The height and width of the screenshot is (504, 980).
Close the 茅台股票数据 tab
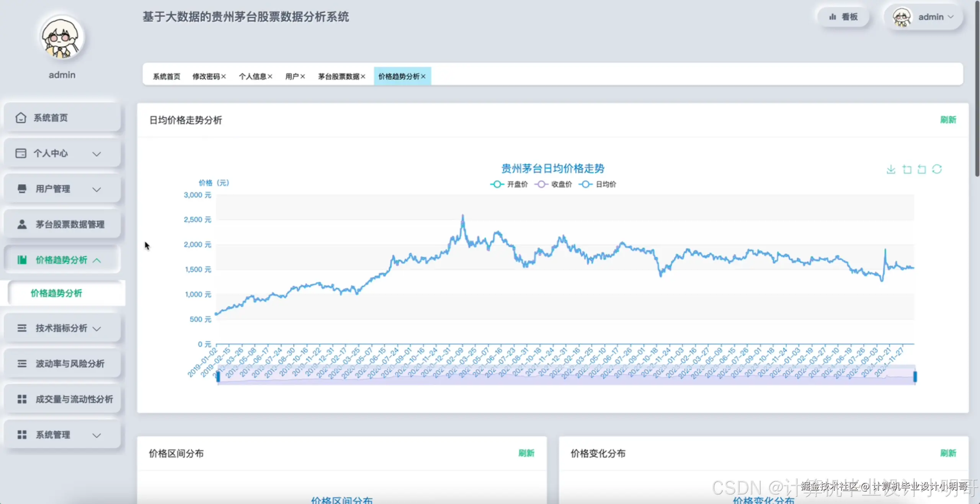[363, 77]
